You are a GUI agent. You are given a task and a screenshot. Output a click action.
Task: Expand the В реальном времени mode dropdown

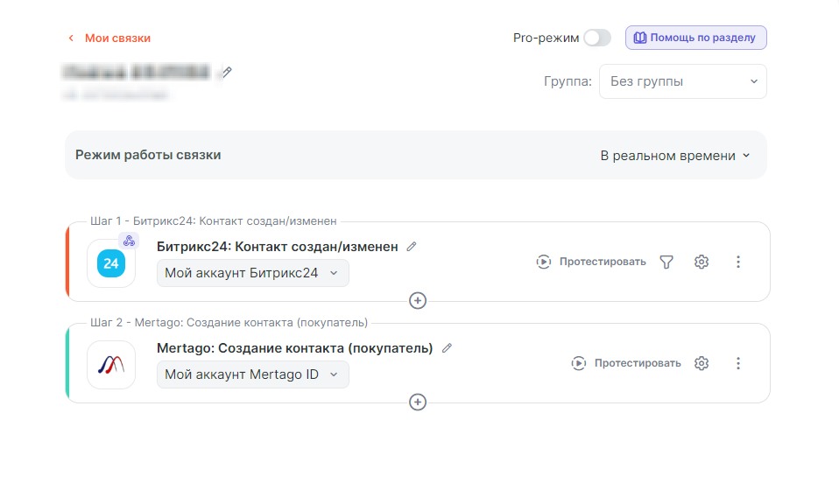coord(674,155)
